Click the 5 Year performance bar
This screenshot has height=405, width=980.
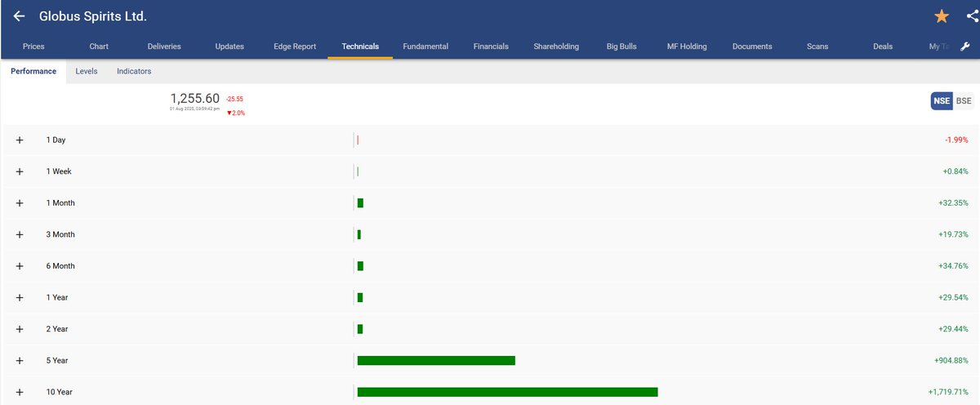(436, 360)
